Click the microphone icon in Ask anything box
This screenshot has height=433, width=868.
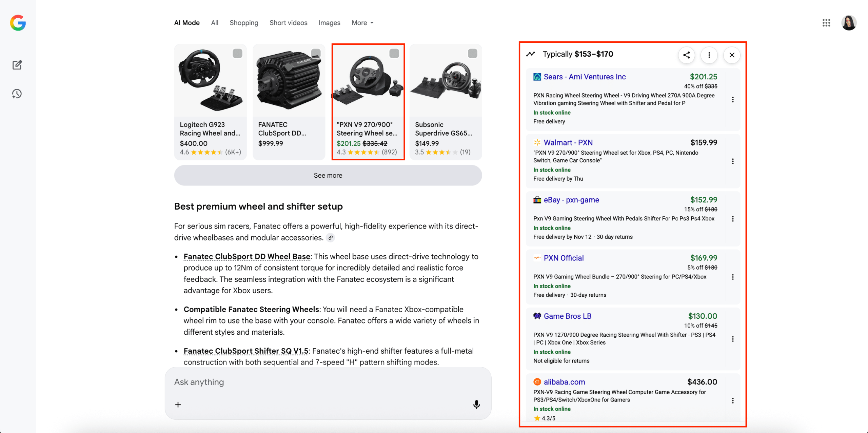(476, 404)
